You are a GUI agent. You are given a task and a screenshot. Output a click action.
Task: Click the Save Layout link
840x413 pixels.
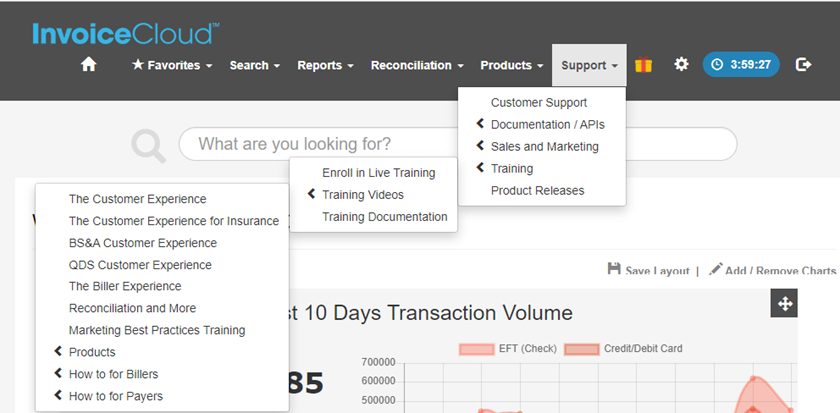click(x=648, y=269)
